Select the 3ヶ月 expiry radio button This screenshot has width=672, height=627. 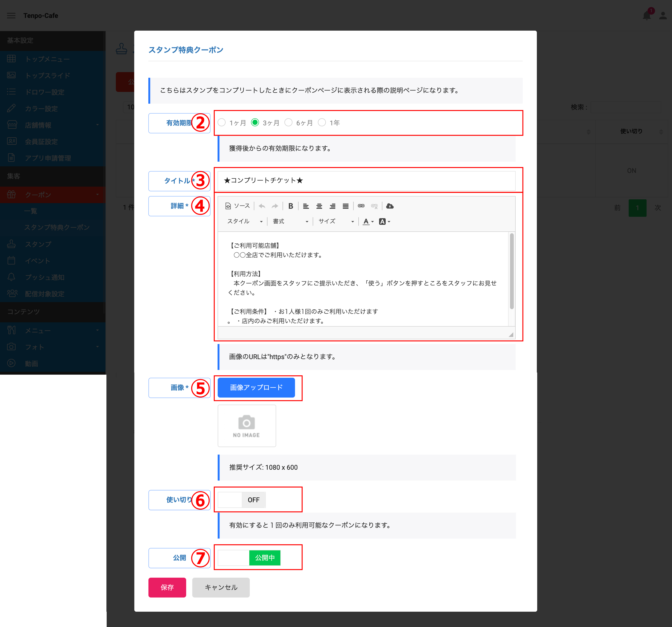click(x=255, y=123)
